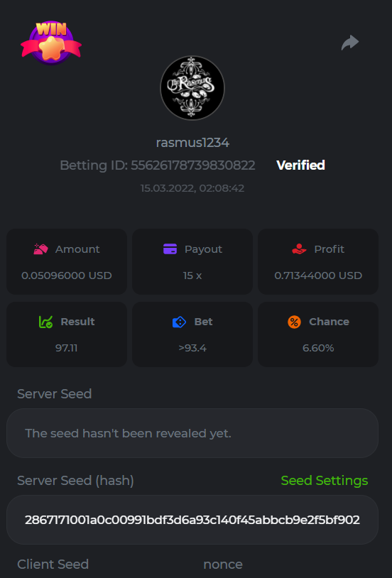Click the blue Bet dice icon

[x=179, y=322]
